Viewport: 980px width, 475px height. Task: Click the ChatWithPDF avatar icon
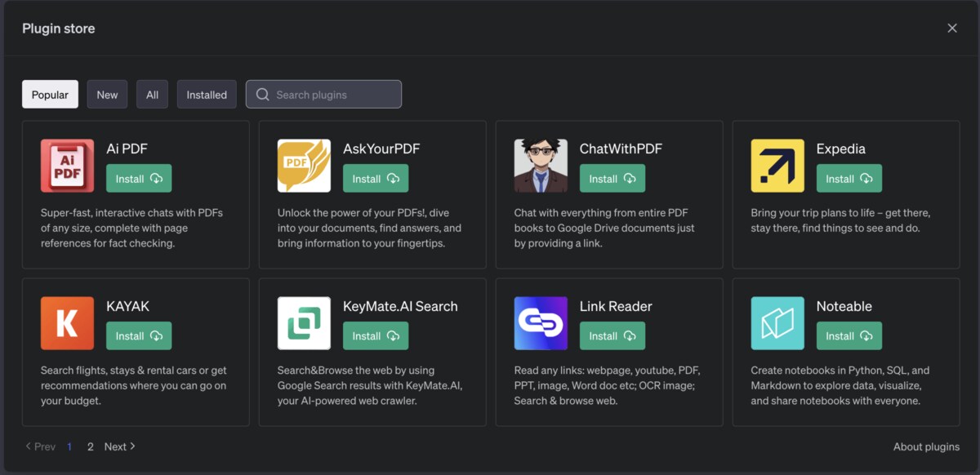click(x=540, y=164)
